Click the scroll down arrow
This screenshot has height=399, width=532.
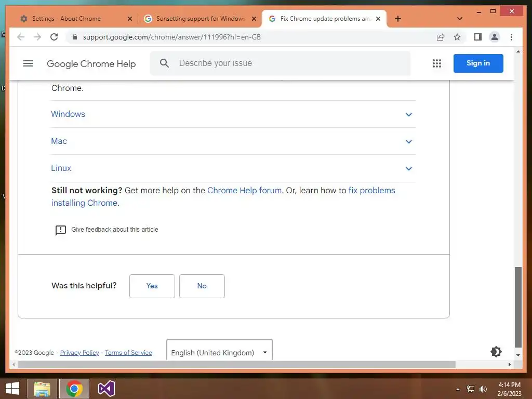click(x=518, y=355)
